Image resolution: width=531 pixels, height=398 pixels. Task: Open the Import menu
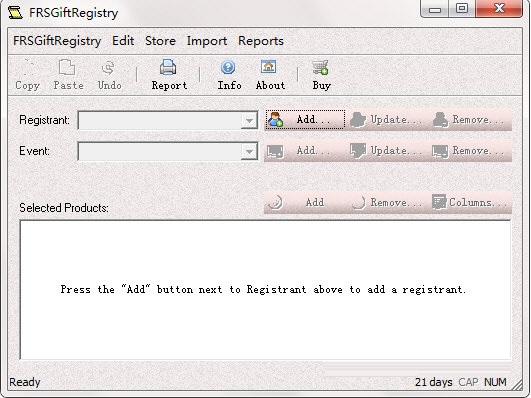coord(207,41)
